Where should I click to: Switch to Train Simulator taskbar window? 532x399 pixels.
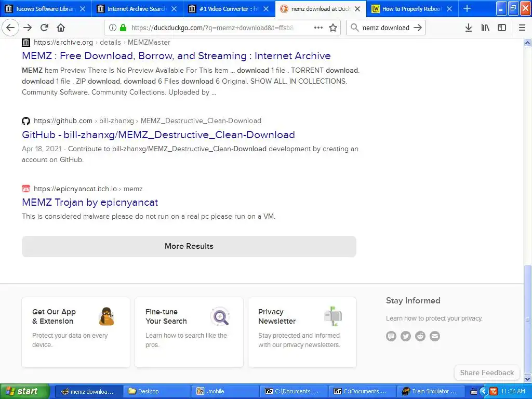[431, 391]
